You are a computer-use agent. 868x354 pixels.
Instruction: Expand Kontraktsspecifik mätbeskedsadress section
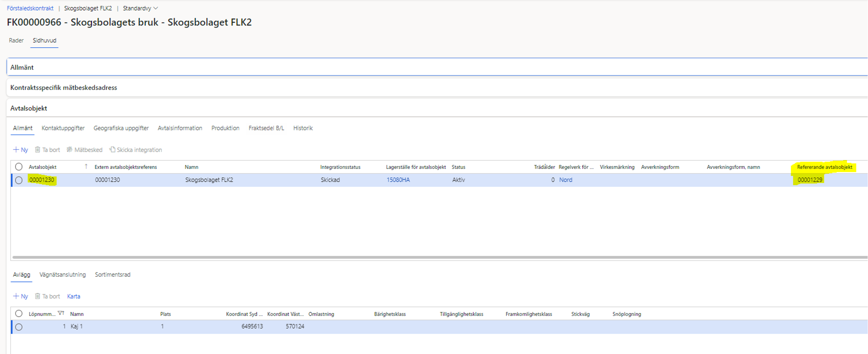[x=437, y=87]
